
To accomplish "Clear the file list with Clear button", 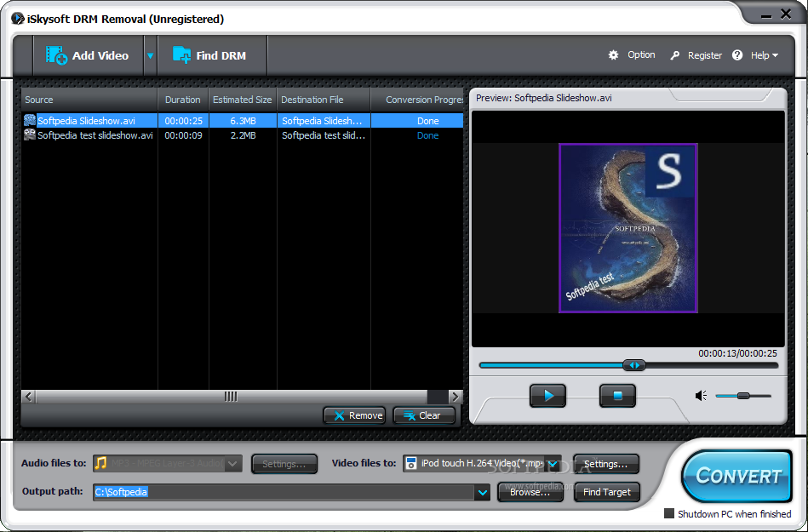I will pos(424,415).
